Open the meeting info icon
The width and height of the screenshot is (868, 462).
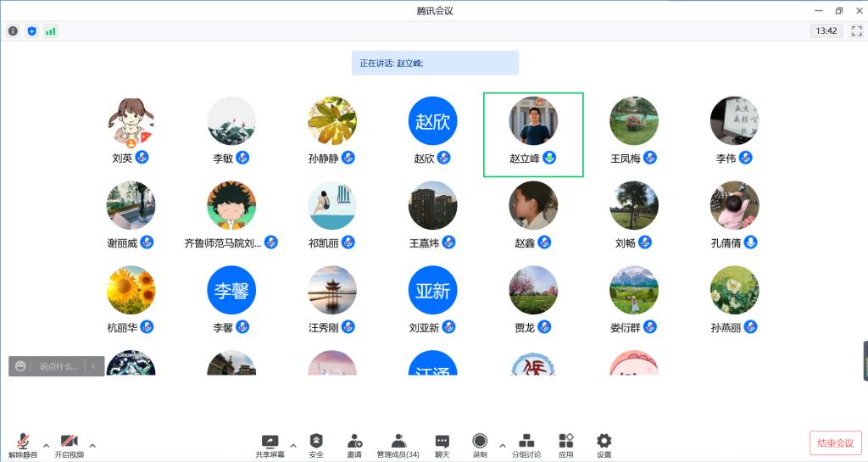13,31
